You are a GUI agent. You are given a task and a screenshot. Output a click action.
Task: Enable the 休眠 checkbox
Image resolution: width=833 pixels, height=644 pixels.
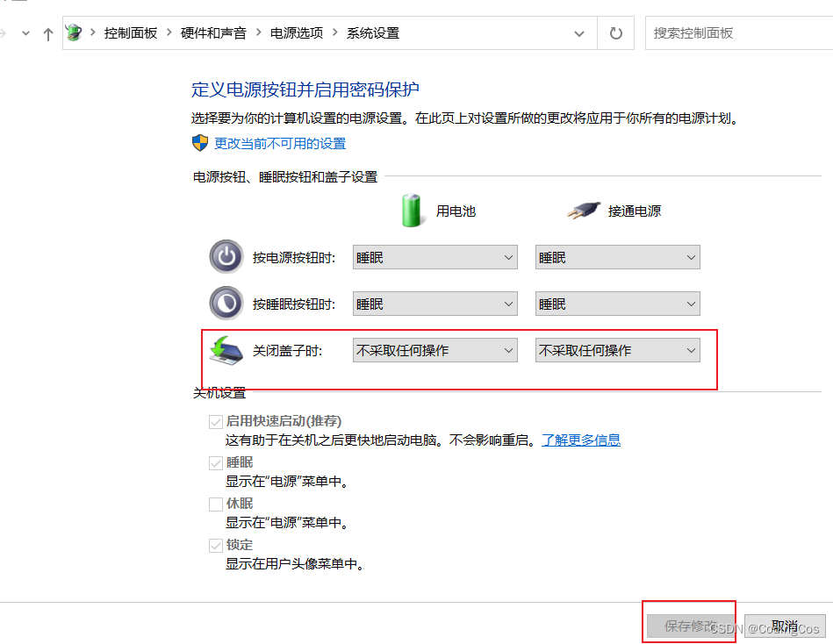[216, 503]
